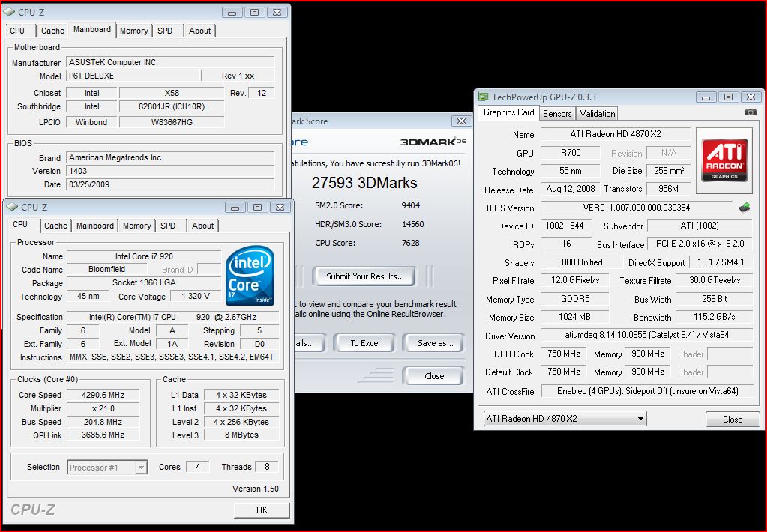Click the Level 3 cache 8 MBytes value
This screenshot has height=532, width=767.
coord(241,435)
